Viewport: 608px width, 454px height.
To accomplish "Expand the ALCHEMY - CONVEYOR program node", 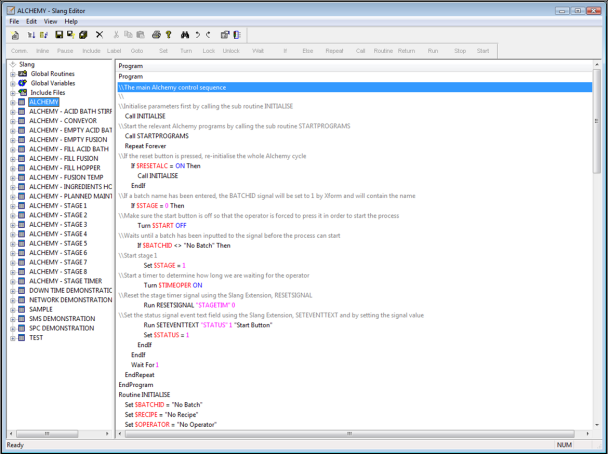I will pos(12,121).
